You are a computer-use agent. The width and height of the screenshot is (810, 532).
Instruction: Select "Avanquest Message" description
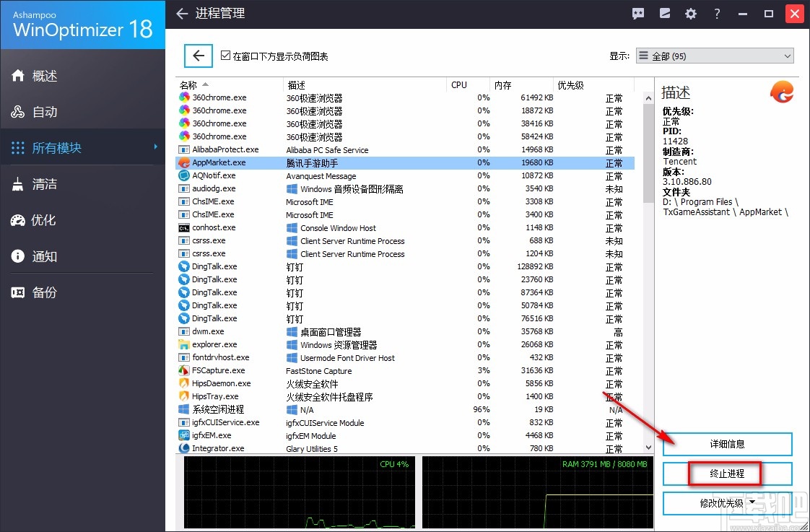tap(321, 176)
